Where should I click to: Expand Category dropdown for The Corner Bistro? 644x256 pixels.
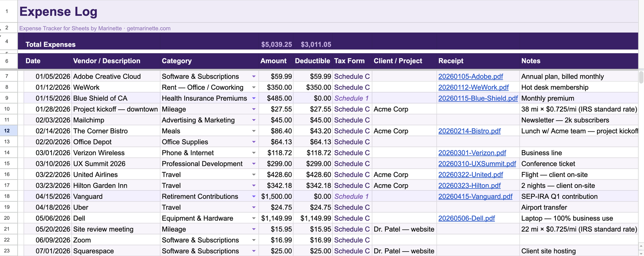tap(254, 131)
